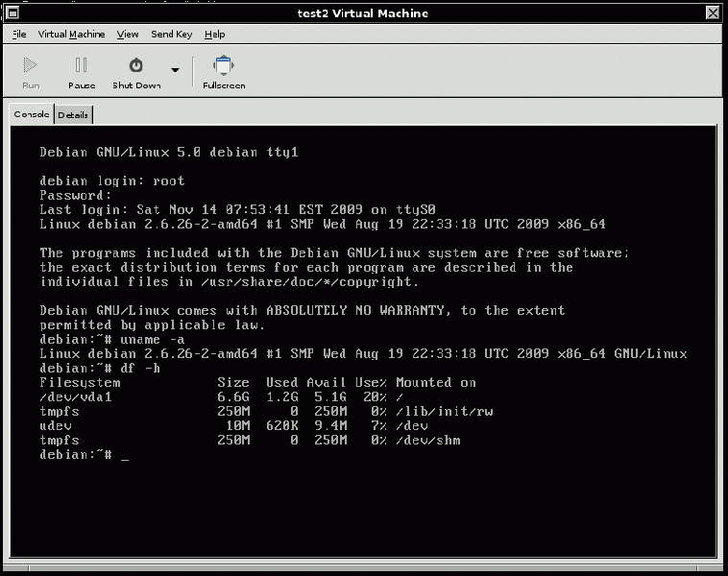
Task: Click the title 'test2 Virtual Machine'
Action: click(363, 13)
